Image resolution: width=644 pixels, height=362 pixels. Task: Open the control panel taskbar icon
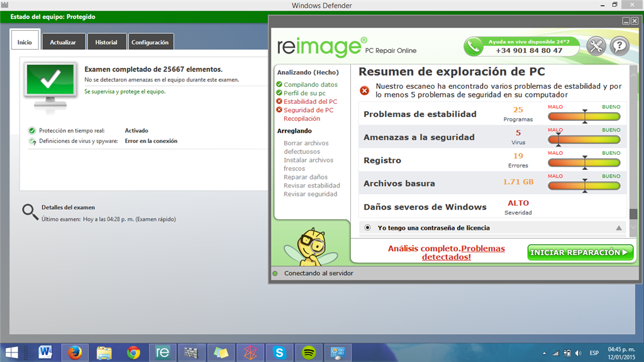[x=338, y=353]
